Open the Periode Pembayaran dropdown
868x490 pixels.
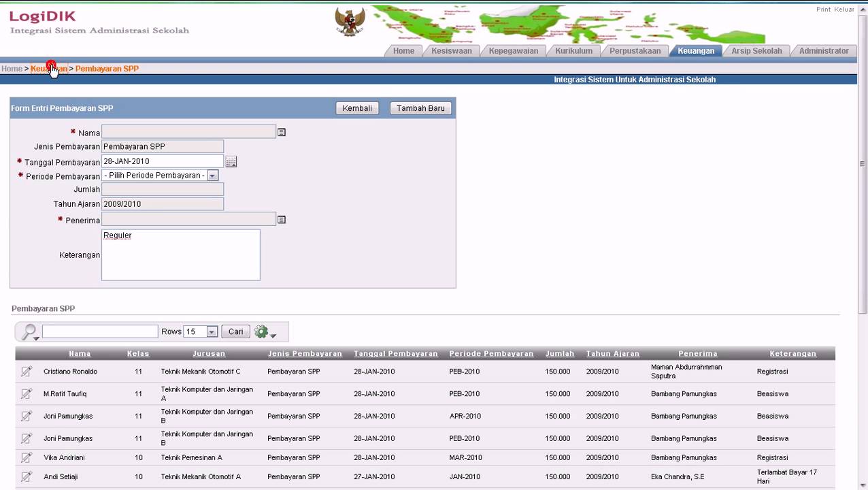pos(212,176)
